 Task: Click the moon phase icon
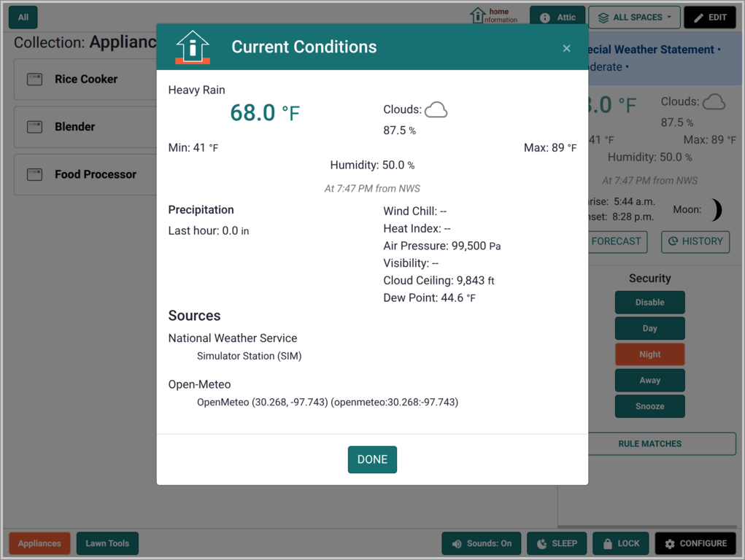click(717, 210)
